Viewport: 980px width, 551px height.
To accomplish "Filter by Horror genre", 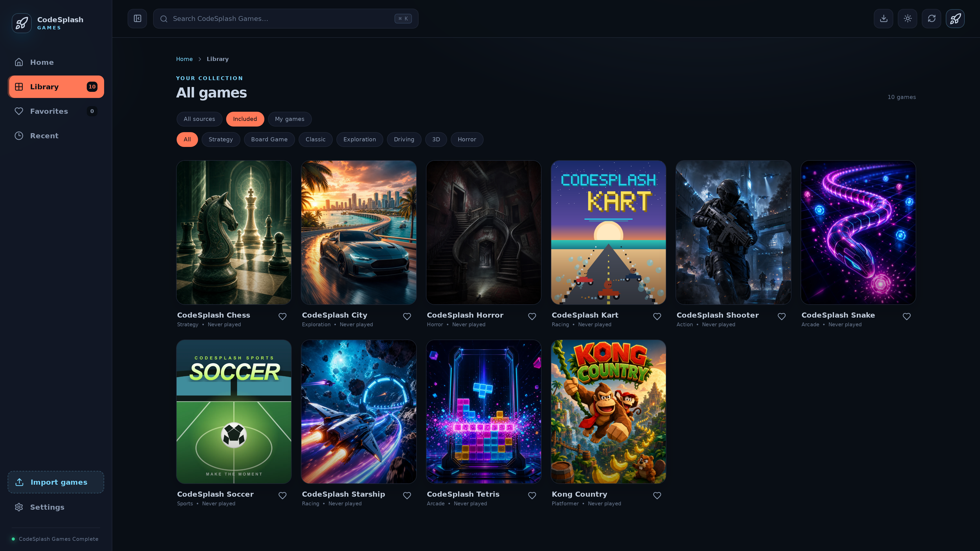I will click(x=467, y=140).
